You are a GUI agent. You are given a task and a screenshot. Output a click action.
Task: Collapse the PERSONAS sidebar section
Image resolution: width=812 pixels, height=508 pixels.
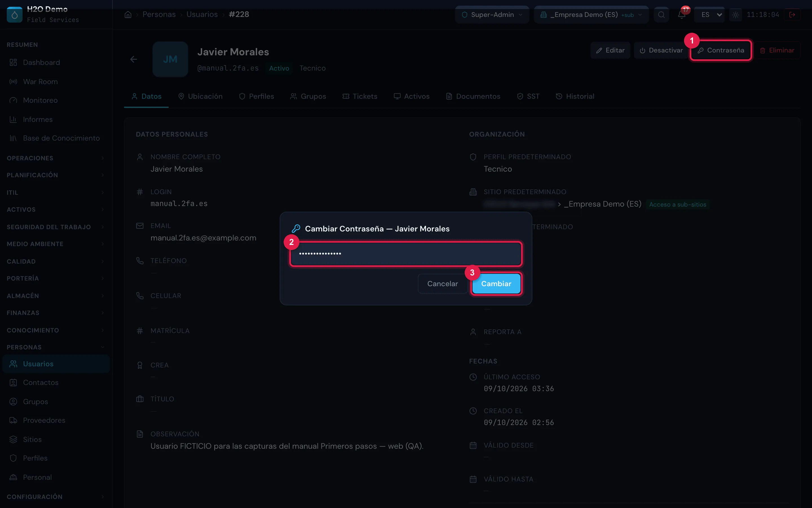click(x=56, y=347)
